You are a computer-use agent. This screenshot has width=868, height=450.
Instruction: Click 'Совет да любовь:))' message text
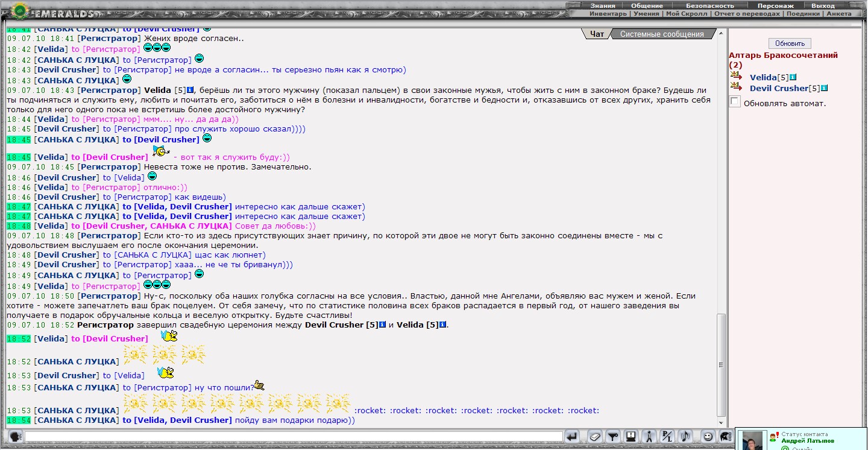pos(275,226)
